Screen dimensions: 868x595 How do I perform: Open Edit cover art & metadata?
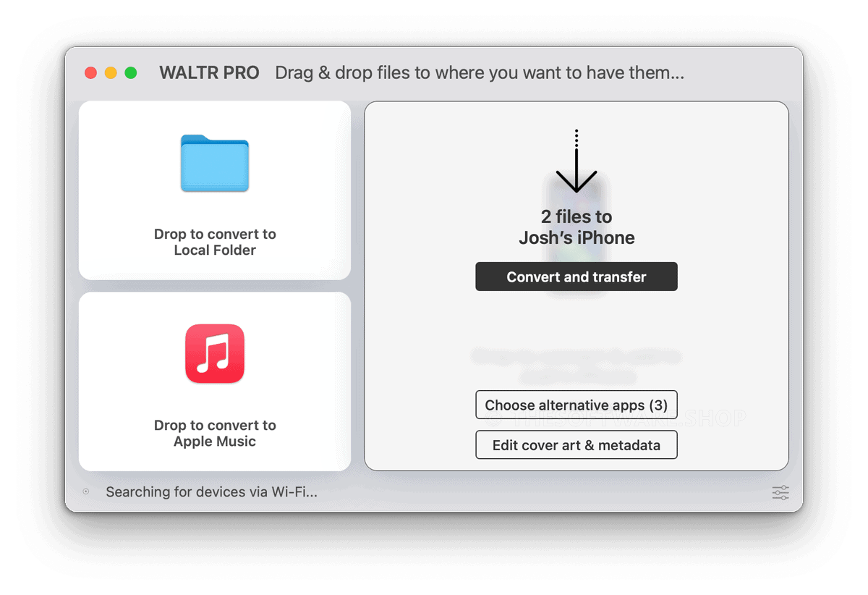tap(576, 444)
